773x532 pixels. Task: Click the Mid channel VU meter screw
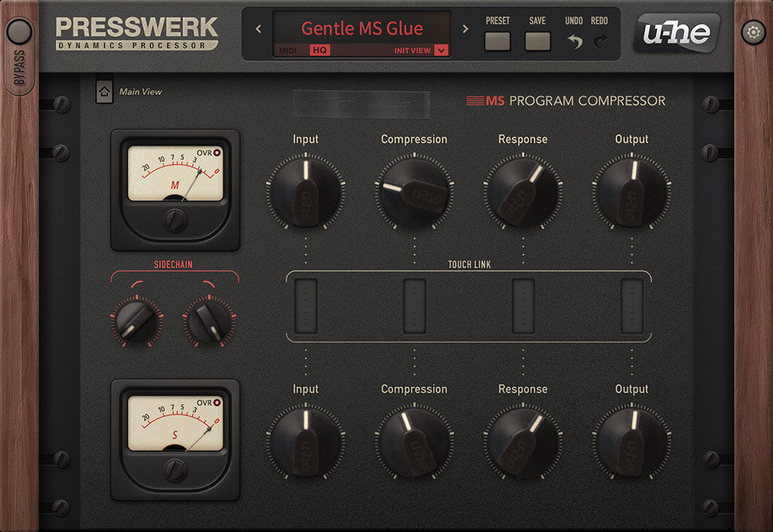coord(175,221)
